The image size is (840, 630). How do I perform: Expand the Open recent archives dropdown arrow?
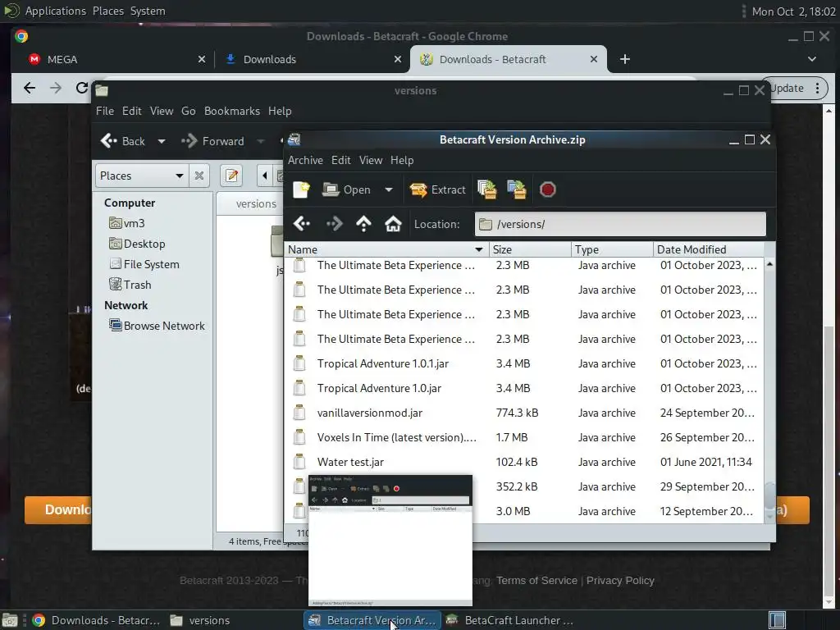388,189
